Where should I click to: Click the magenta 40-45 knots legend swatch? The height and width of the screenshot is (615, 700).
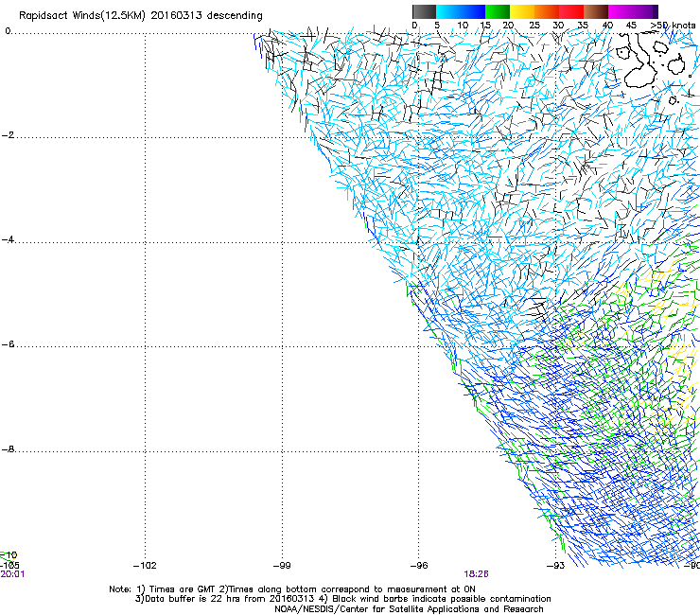621,11
